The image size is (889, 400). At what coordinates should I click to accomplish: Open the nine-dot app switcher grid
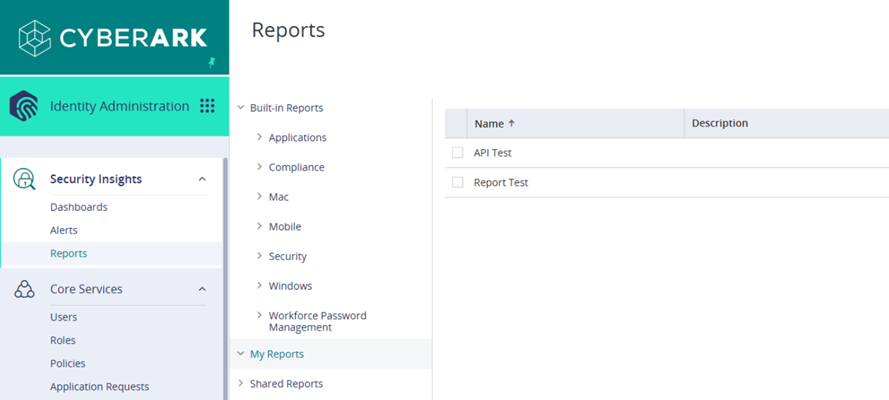click(x=208, y=106)
